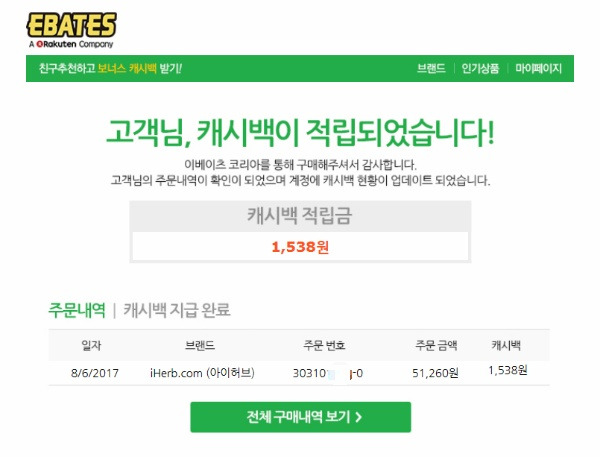Click the Rakuten Company logo text
The height and width of the screenshot is (457, 600).
tap(71, 44)
